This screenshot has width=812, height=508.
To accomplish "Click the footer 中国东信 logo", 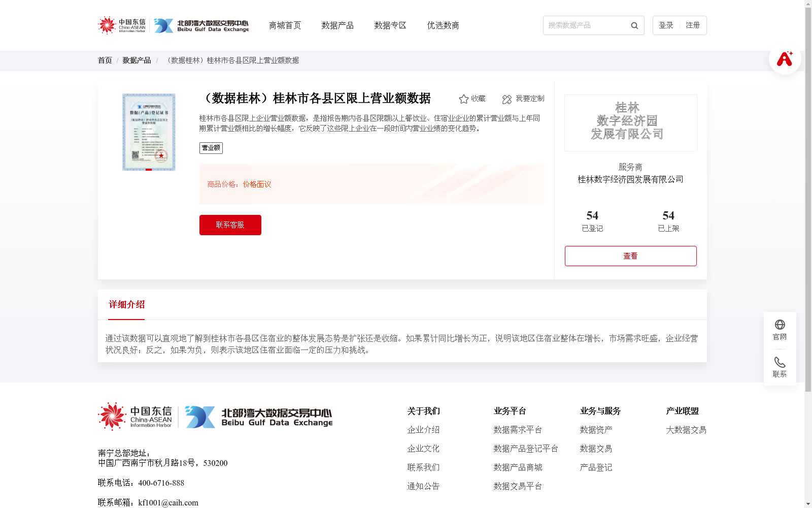I will click(x=135, y=417).
